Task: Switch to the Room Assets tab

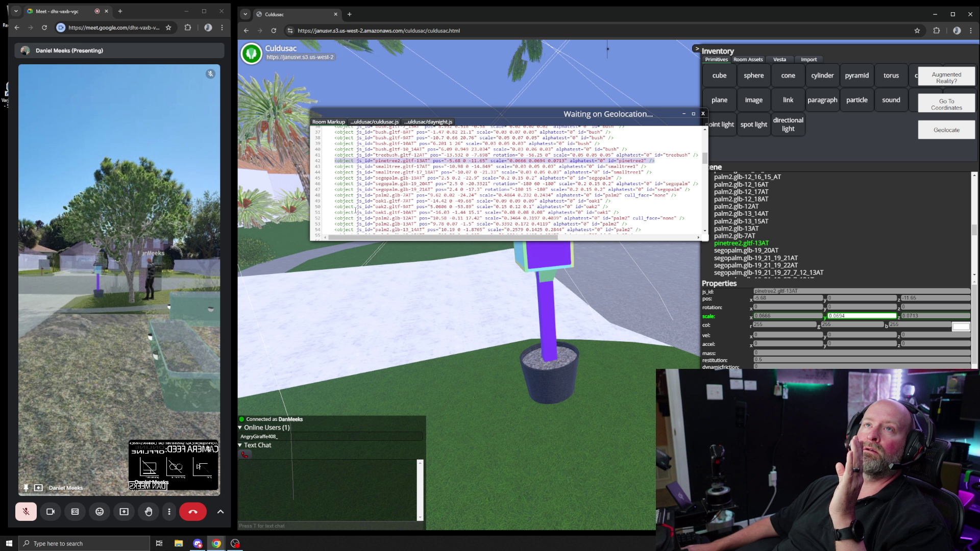Action: 747,59
